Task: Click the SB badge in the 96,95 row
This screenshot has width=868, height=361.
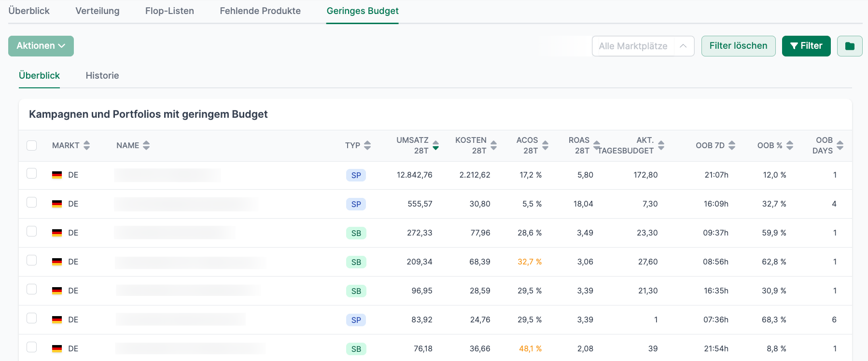Action: tap(356, 291)
